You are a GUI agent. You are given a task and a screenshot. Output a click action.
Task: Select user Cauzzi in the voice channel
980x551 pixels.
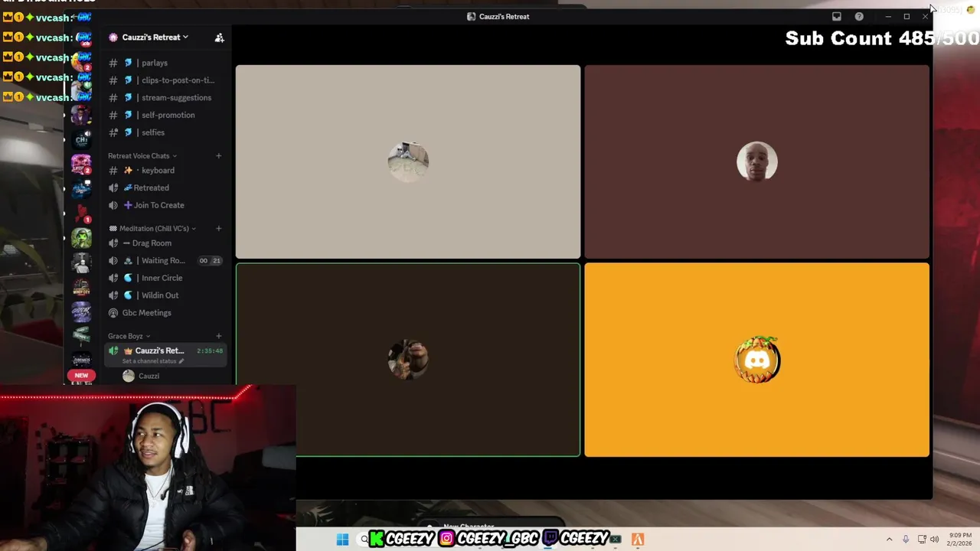click(149, 376)
